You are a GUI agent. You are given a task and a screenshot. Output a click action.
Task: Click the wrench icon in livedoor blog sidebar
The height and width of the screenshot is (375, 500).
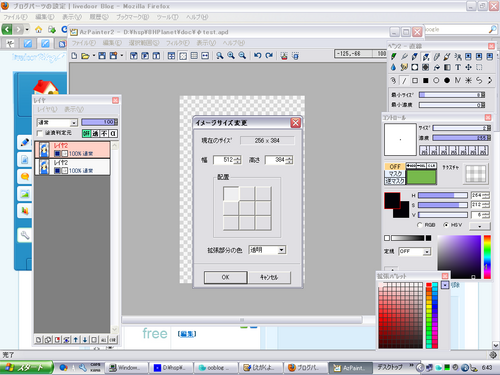tap(25, 235)
